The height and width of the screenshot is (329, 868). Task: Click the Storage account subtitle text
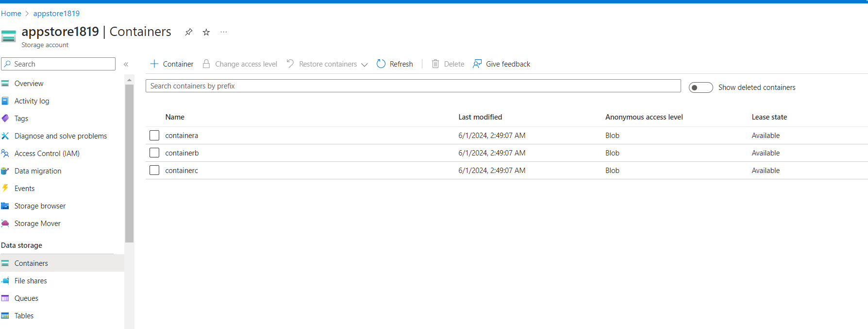(45, 45)
